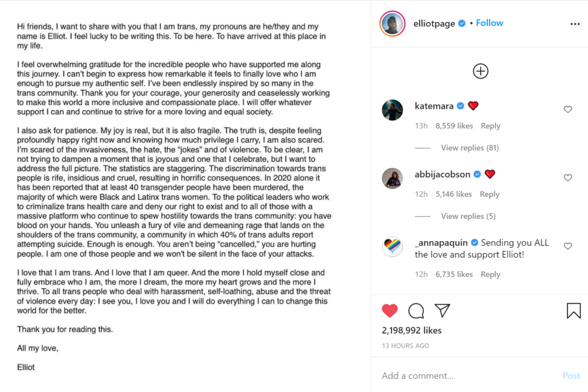Like _annapaquin's comment with the heart
Viewport: 588px width, 392px height.
point(568,246)
